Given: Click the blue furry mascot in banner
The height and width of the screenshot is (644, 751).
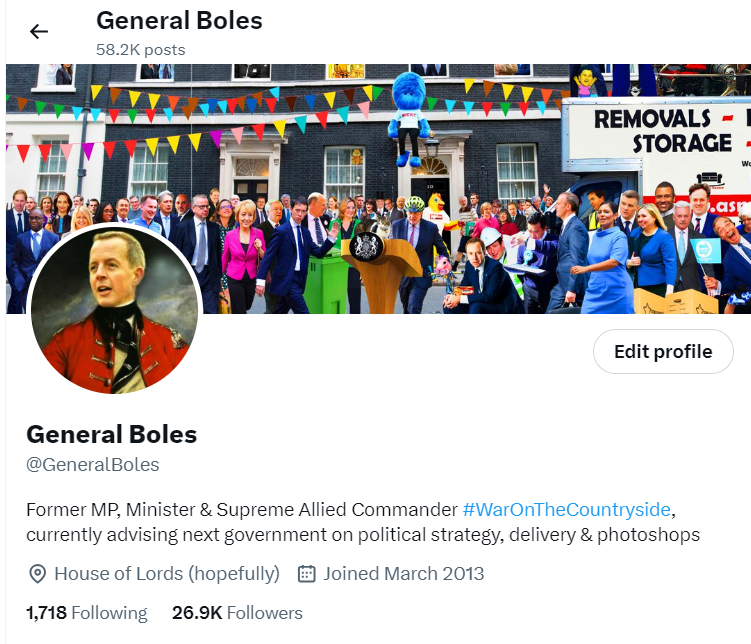Looking at the screenshot, I should 409,118.
